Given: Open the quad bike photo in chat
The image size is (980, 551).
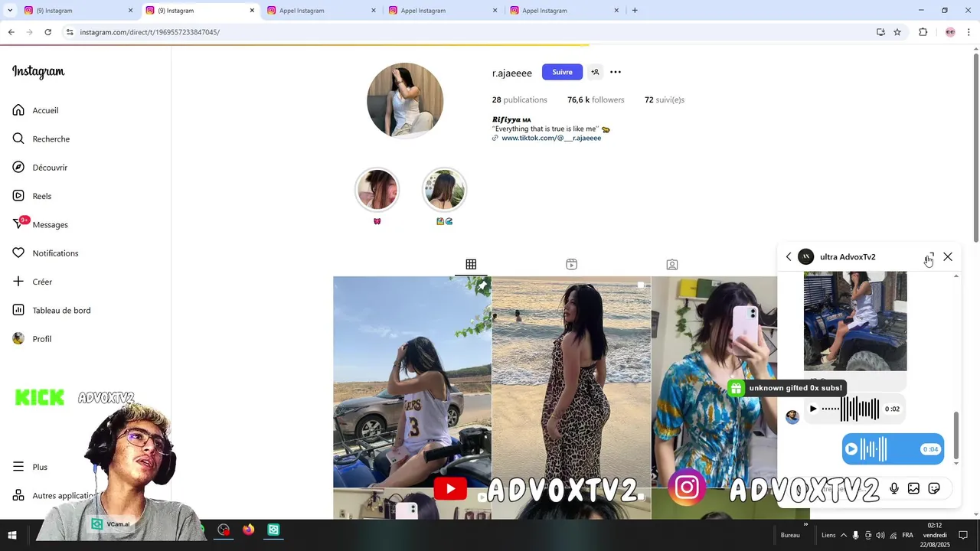Looking at the screenshot, I should click(x=855, y=321).
